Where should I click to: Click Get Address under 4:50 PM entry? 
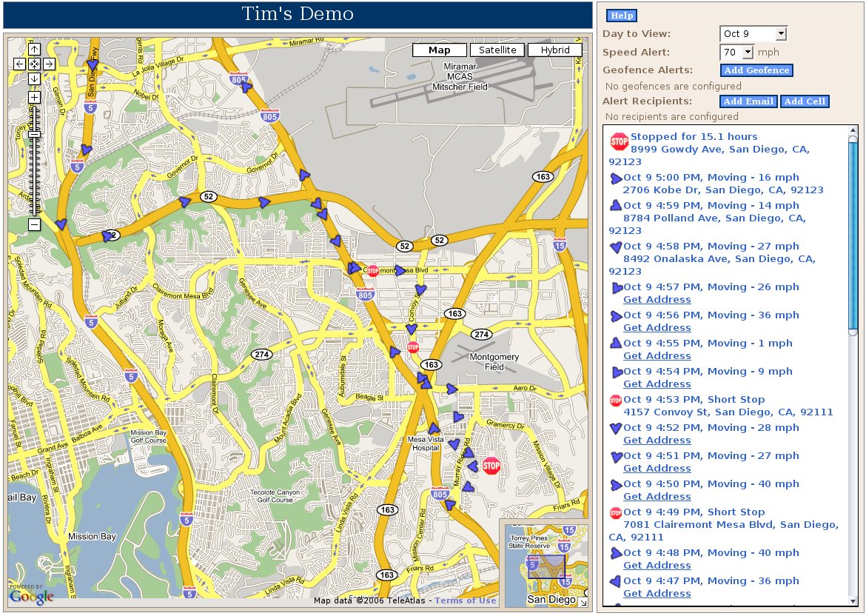(x=657, y=497)
